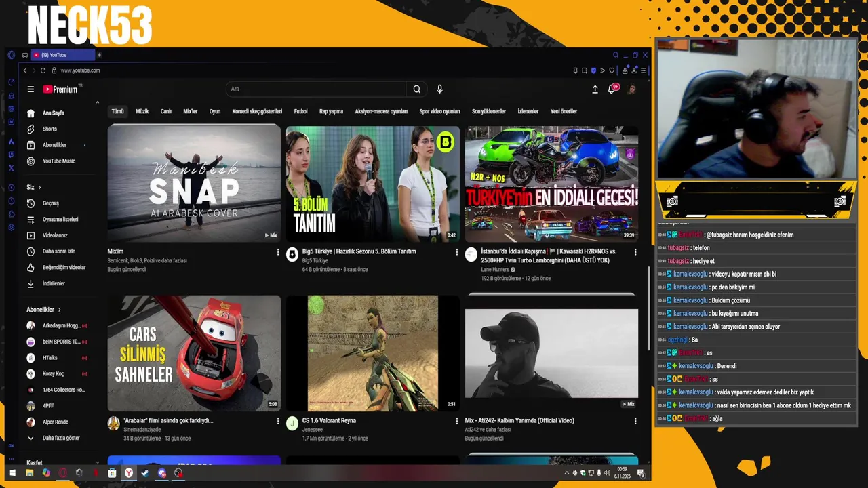Click the search magnifier button
Viewport: 868px width, 488px height.
tap(416, 89)
